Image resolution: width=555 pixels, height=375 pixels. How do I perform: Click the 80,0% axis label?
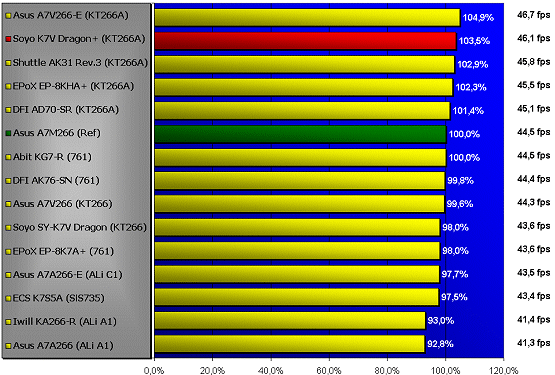[x=387, y=370]
